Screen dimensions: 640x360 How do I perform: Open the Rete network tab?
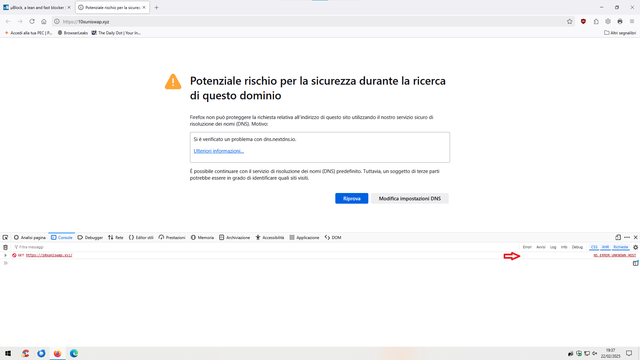tap(116, 237)
